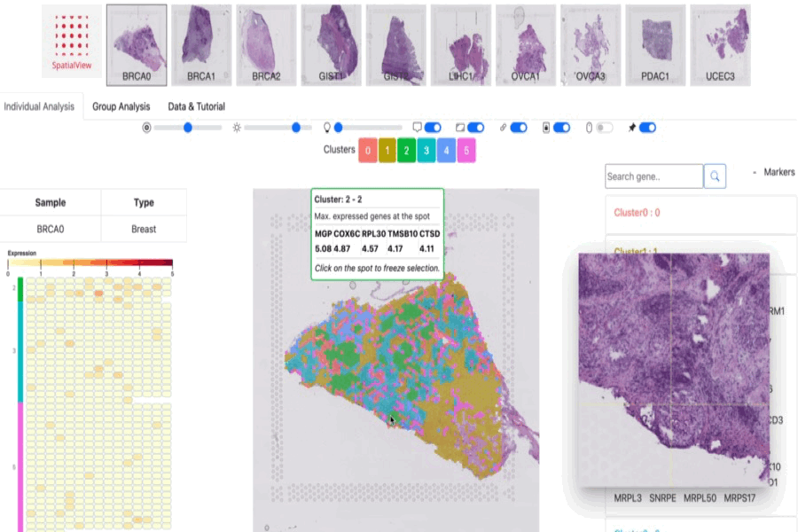
Task: Click the brightness sun icon
Action: pos(237,128)
